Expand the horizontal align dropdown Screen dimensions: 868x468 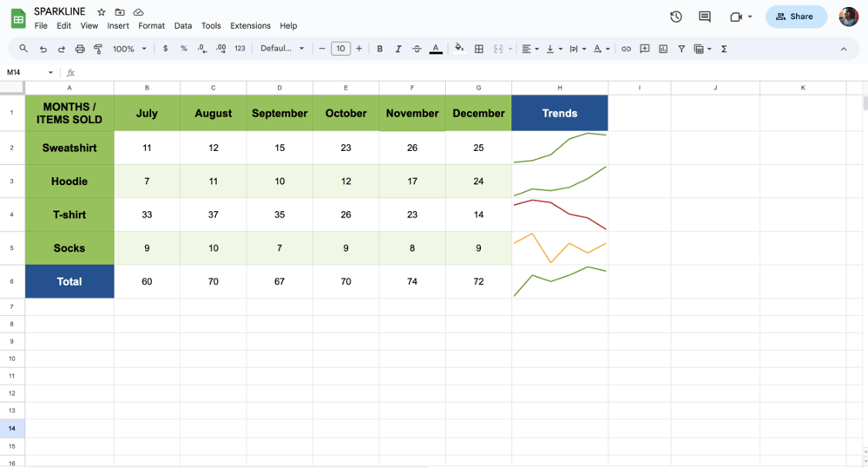[529, 49]
